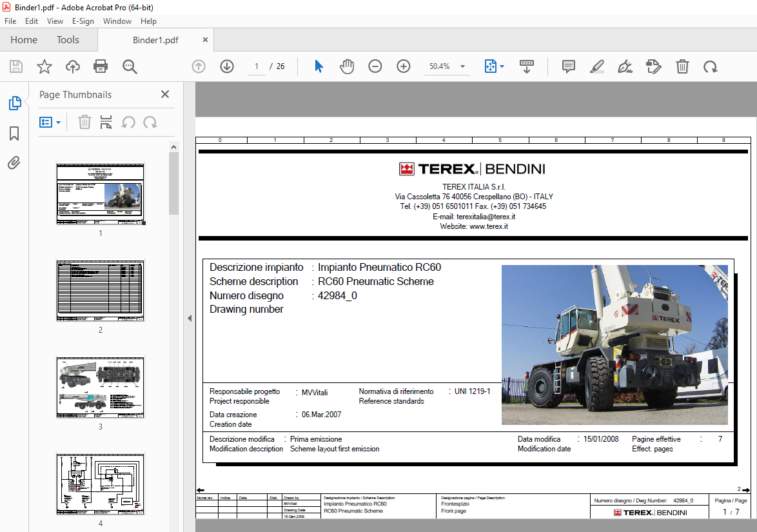Screen dimensions: 757x532
Task: Go to next page arrow
Action: click(227, 66)
